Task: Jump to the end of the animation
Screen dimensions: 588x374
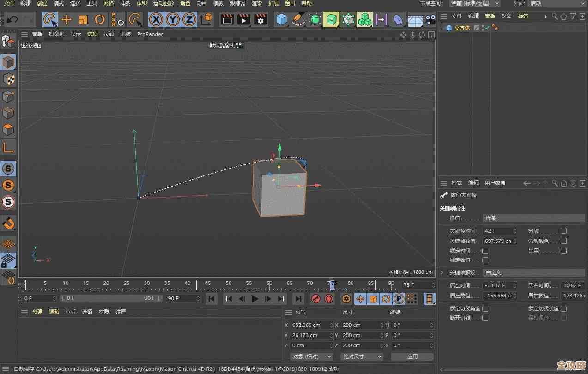Action: coord(298,299)
